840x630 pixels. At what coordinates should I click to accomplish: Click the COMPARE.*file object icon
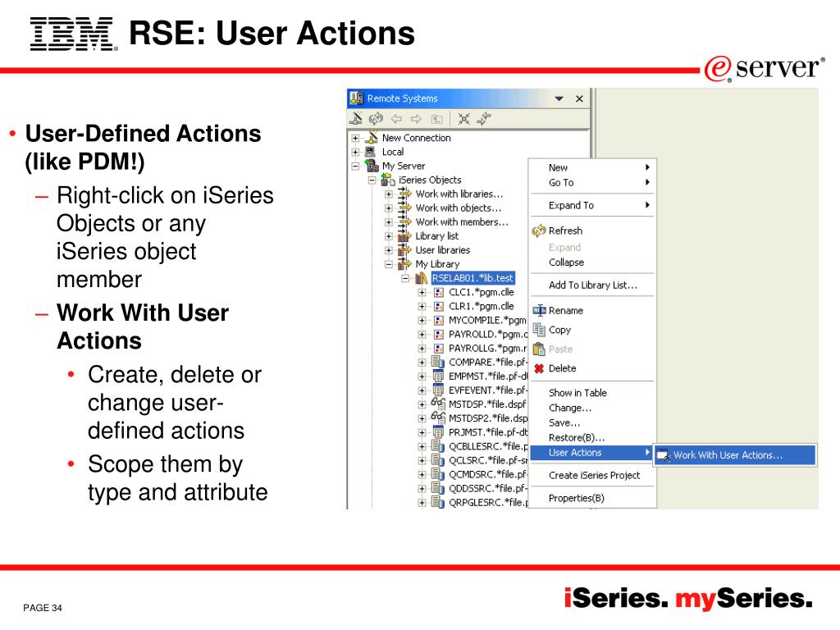[x=438, y=362]
